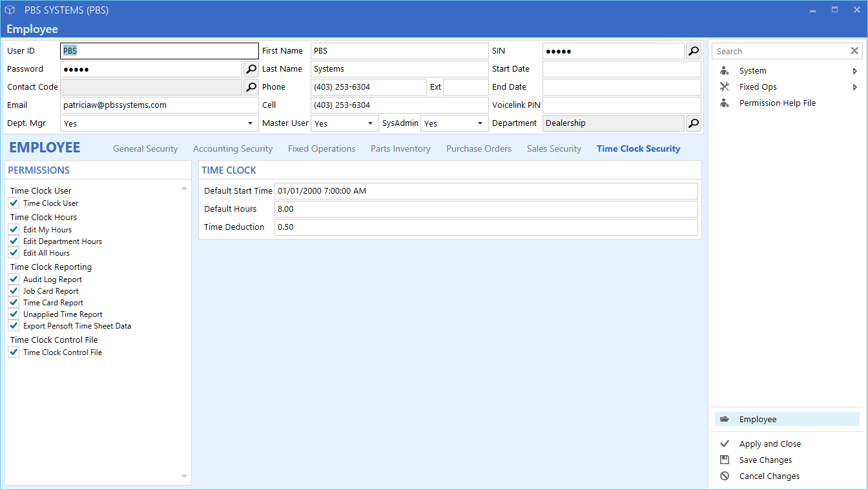
Task: Click the Time Deduction field
Action: point(486,227)
